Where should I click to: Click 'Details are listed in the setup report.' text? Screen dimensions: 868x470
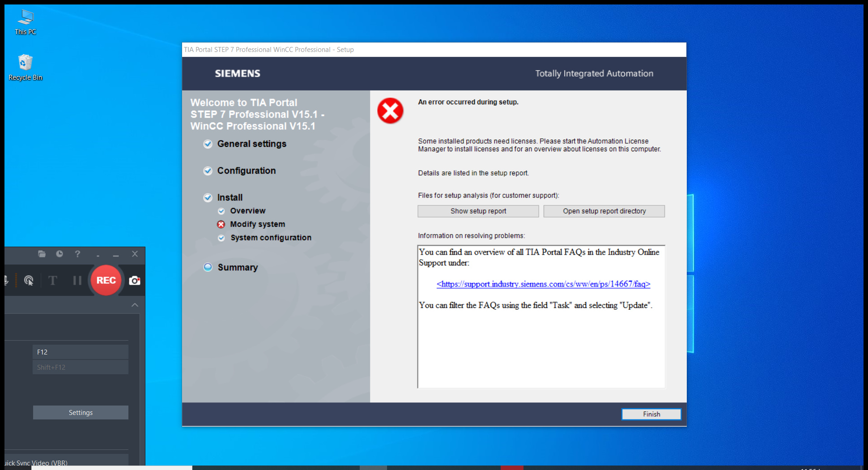pos(473,173)
